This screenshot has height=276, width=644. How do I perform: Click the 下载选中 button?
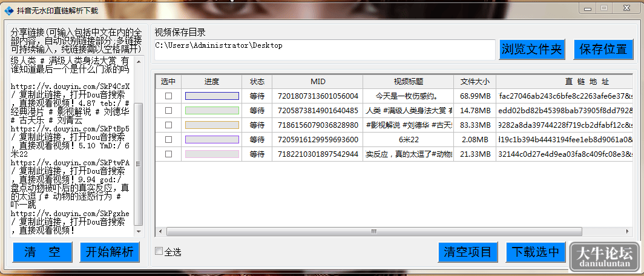tap(536, 252)
